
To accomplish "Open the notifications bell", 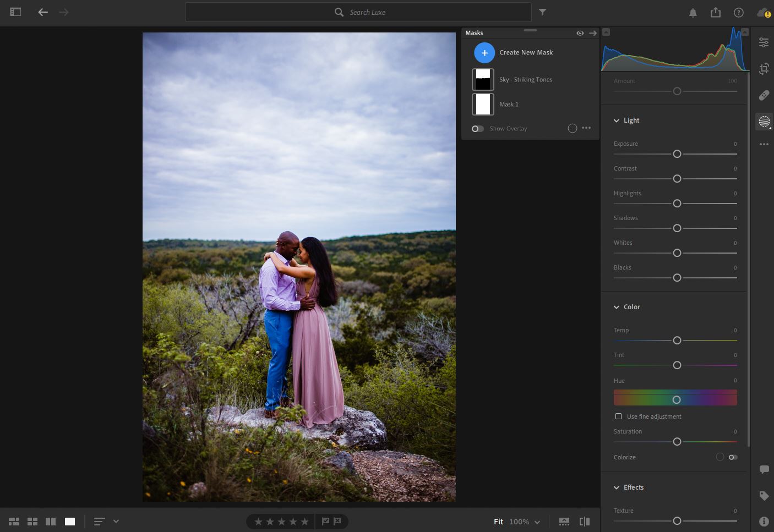I will click(693, 13).
